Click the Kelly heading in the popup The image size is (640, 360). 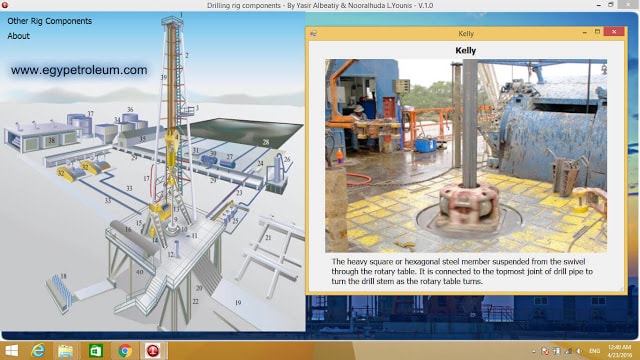point(466,51)
